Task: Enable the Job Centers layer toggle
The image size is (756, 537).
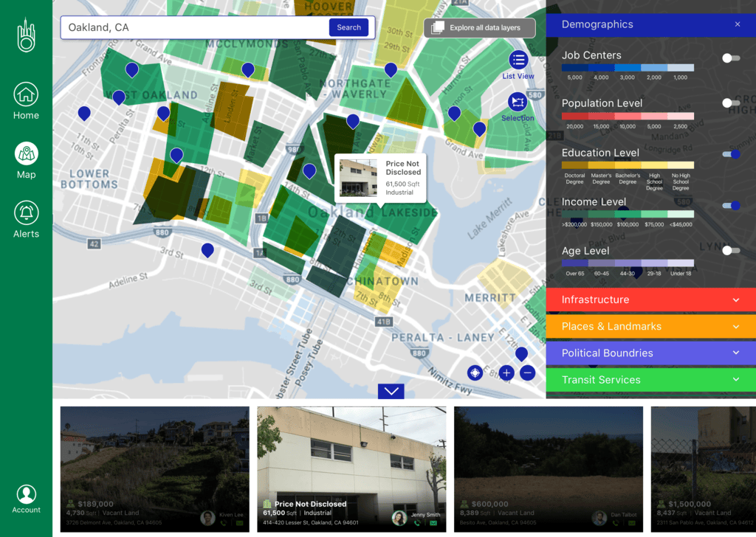Action: tap(731, 58)
